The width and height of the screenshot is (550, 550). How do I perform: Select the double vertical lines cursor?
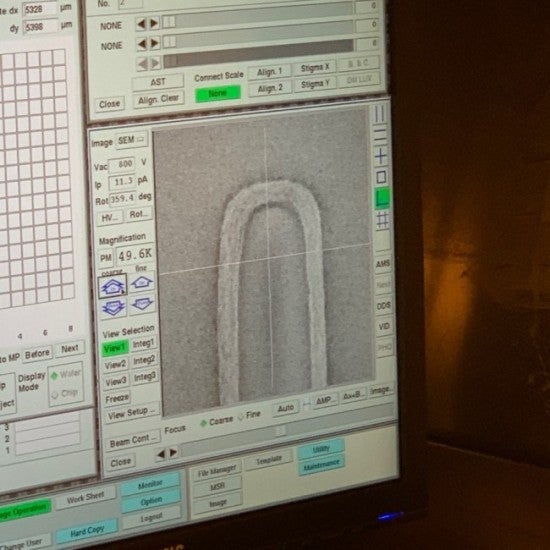[380, 114]
